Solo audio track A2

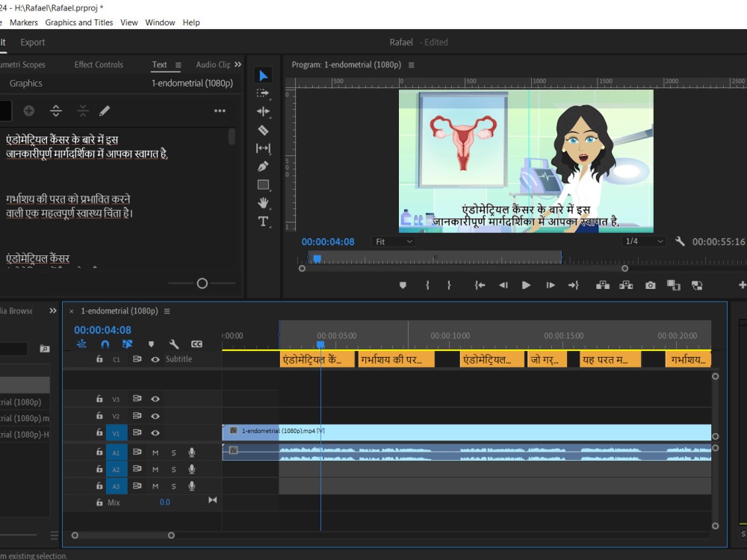[x=173, y=470]
